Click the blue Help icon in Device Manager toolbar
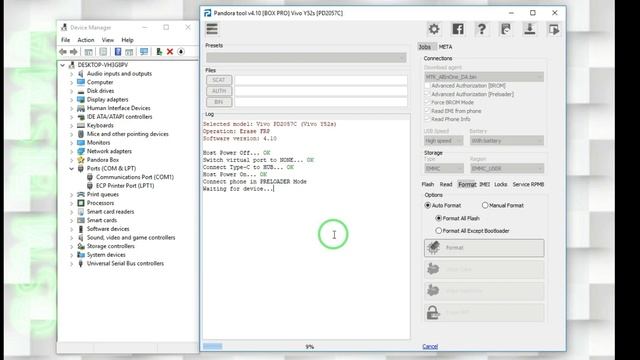This screenshot has width=640, height=360. click(x=118, y=52)
